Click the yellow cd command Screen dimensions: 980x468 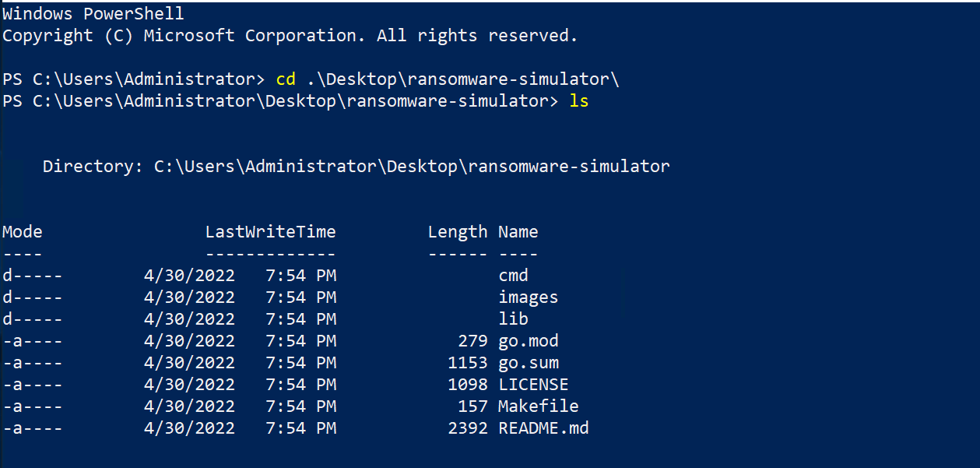[286, 79]
